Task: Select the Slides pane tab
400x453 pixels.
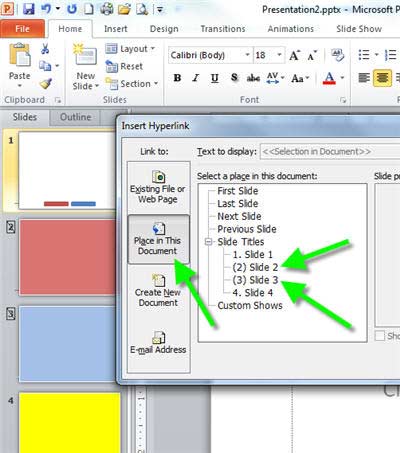Action: click(x=25, y=117)
